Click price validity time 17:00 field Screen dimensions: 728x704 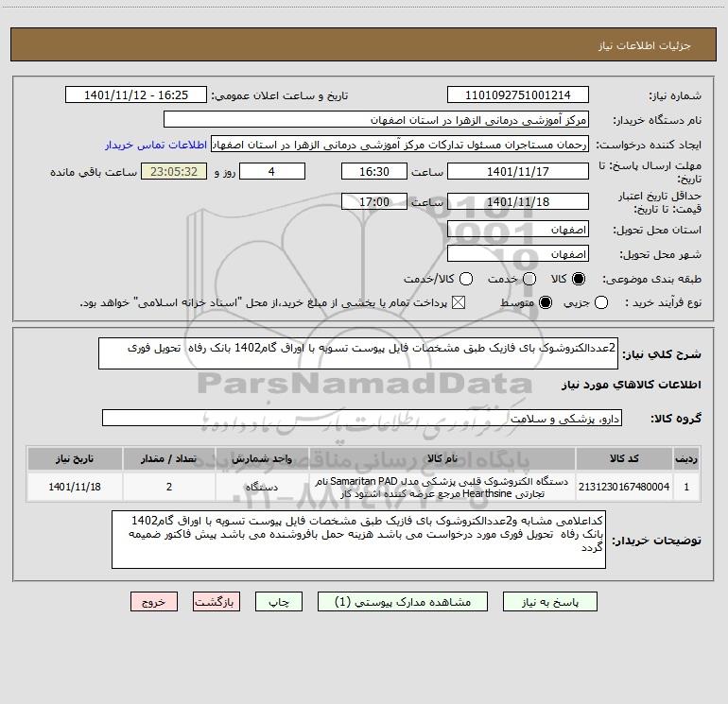(x=374, y=201)
